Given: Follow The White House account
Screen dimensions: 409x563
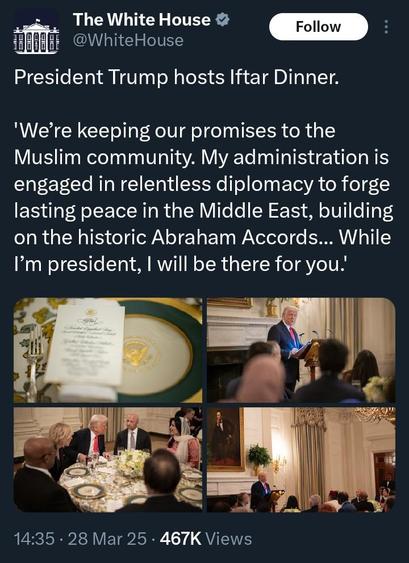Looking at the screenshot, I should point(319,27).
